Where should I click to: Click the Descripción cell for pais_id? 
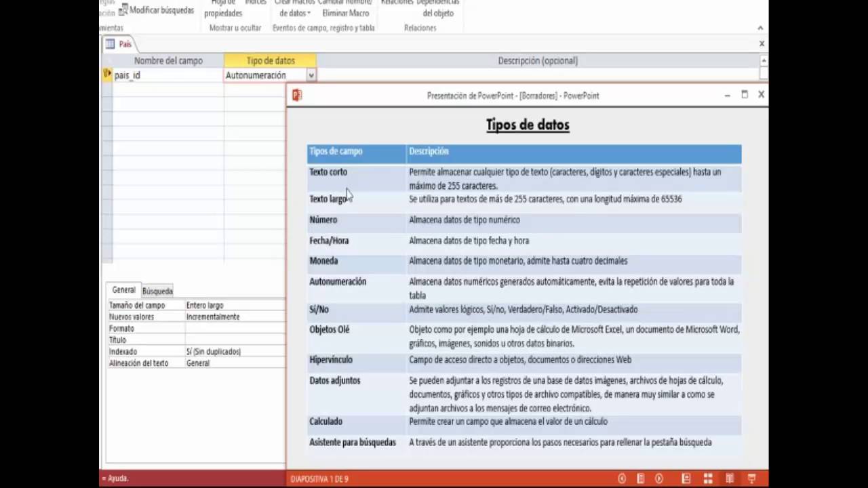[x=538, y=75]
